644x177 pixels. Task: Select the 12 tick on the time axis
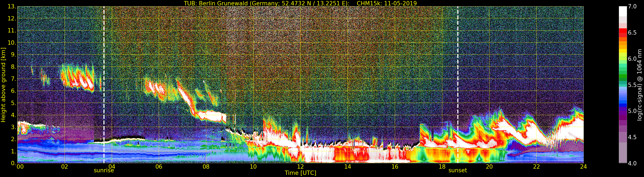300,167
